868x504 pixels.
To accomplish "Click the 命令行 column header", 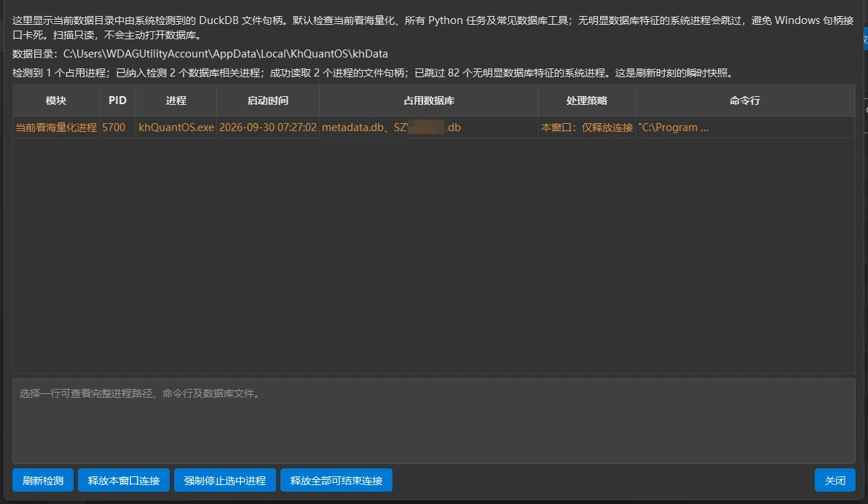I will 744,101.
